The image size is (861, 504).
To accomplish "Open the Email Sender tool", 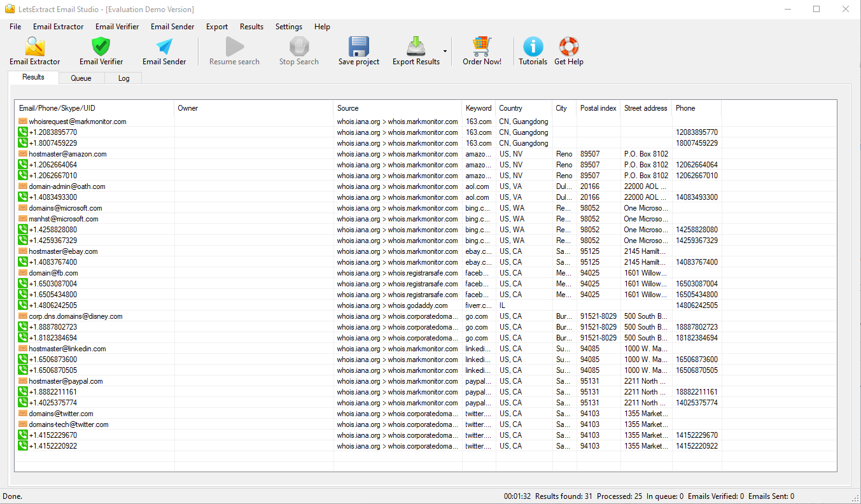I will [x=164, y=51].
